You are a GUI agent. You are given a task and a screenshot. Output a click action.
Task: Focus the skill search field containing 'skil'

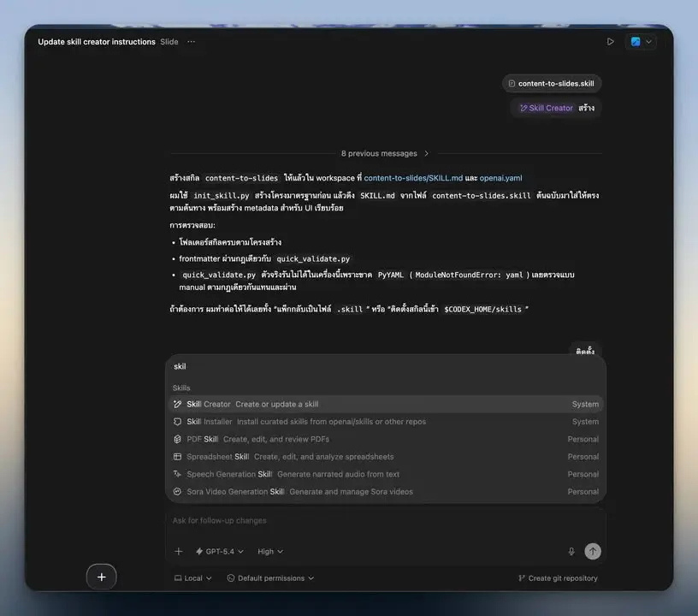pos(386,366)
